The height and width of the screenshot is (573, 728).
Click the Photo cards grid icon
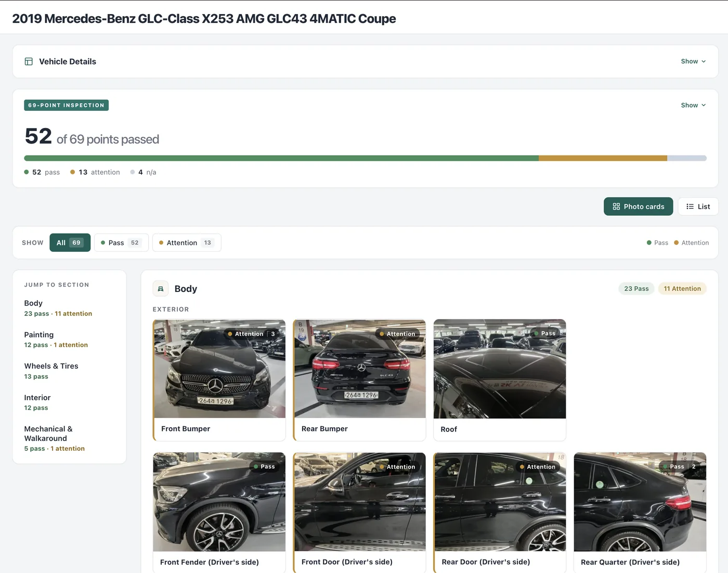point(616,207)
